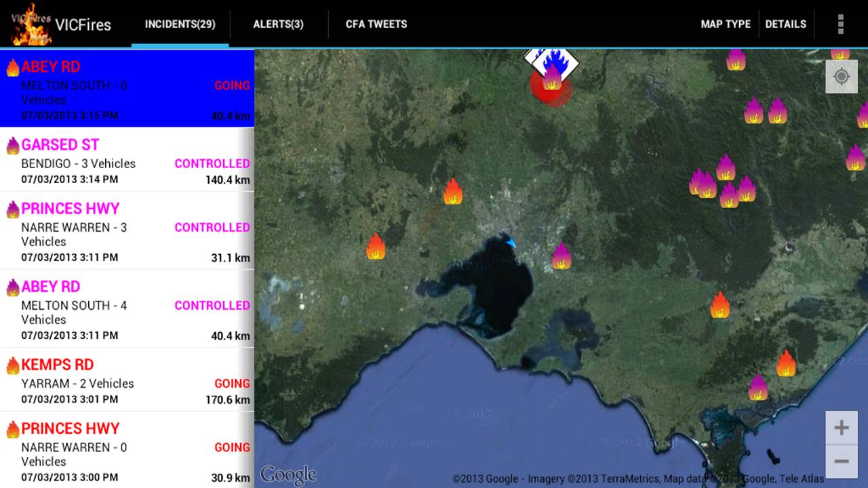Open the ALERTS(3) tab
This screenshot has width=868, height=488.
[279, 24]
